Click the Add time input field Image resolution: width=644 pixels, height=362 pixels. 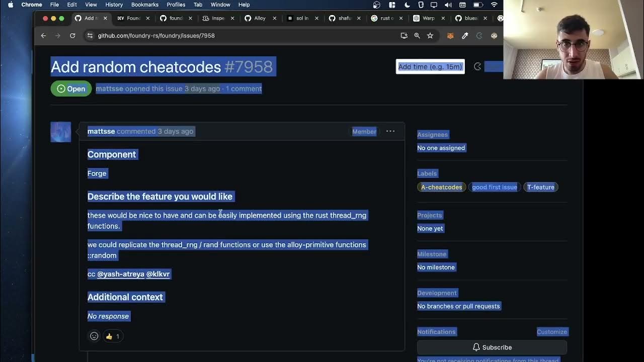[430, 66]
